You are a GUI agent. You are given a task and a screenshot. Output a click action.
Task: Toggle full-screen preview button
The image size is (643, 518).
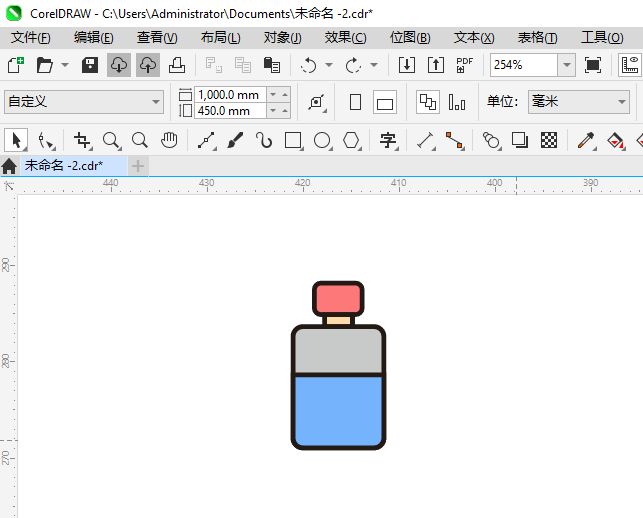(x=593, y=65)
